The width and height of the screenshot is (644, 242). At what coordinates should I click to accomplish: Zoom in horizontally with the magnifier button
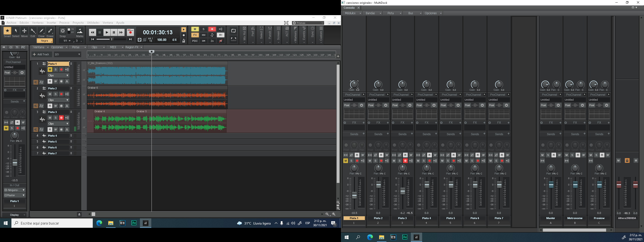(334, 214)
